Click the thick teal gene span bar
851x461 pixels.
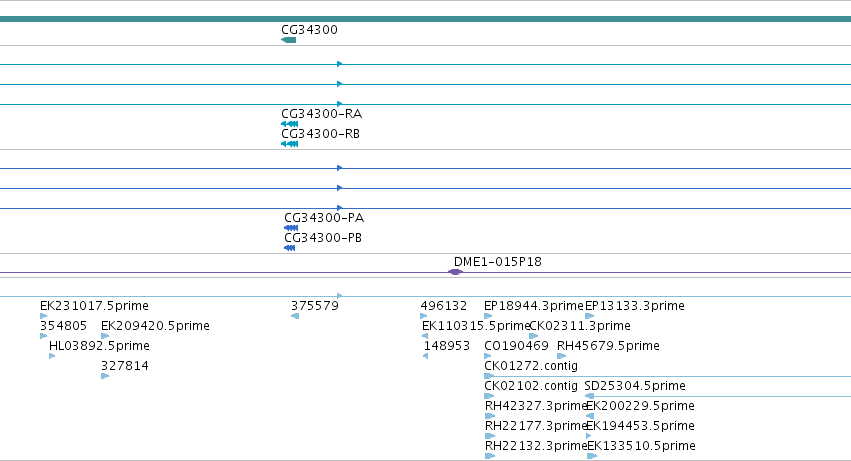tap(426, 19)
